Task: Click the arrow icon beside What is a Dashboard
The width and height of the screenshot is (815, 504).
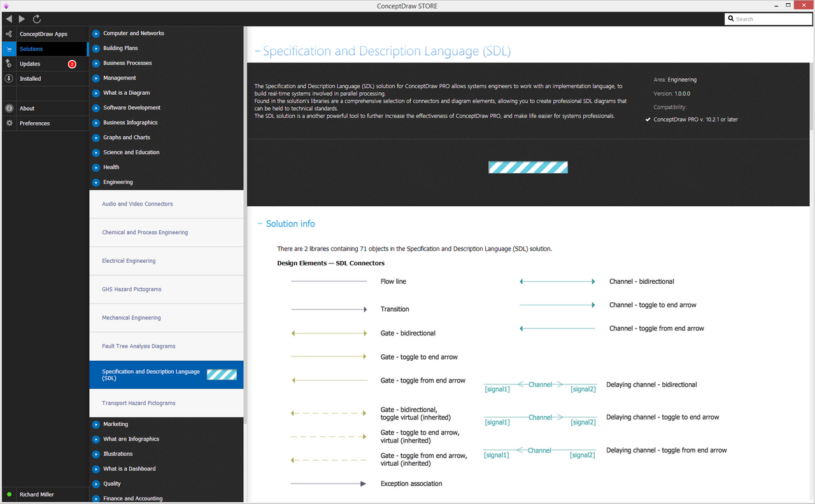Action: [96, 469]
